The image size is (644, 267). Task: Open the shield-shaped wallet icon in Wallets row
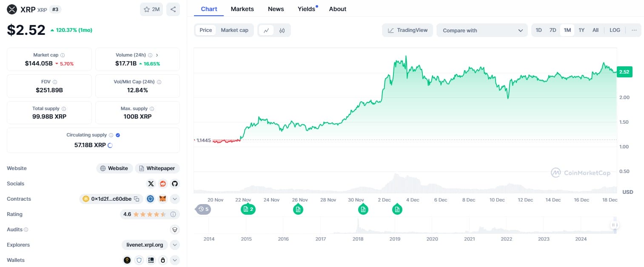click(139, 260)
